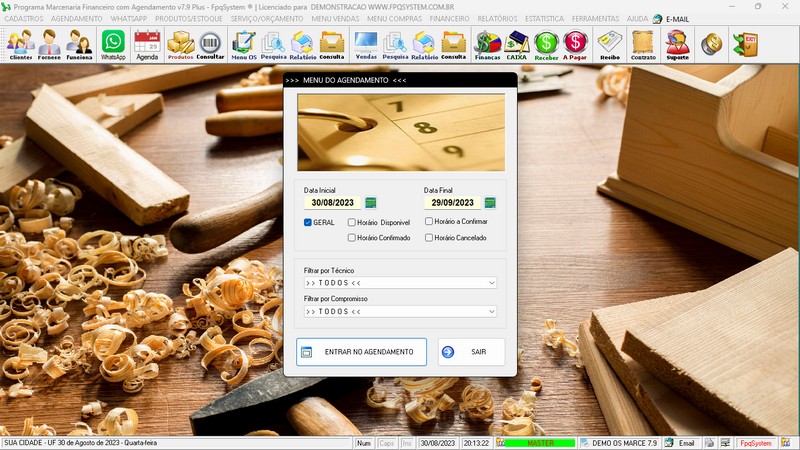Viewport: 800px width, 450px height.
Task: Click Email in the status bar
Action: click(x=686, y=443)
